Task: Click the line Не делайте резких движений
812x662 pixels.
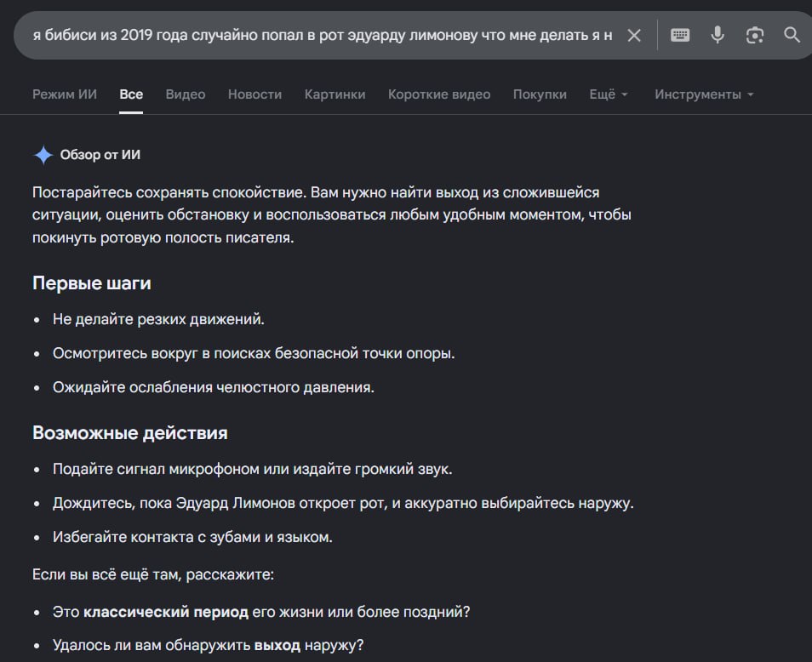Action: 158,319
